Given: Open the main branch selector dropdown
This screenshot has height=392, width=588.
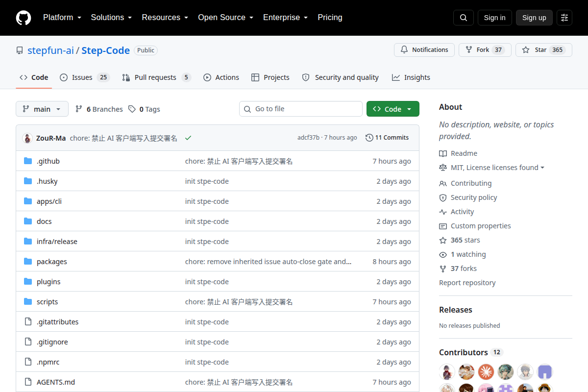Looking at the screenshot, I should click(42, 109).
